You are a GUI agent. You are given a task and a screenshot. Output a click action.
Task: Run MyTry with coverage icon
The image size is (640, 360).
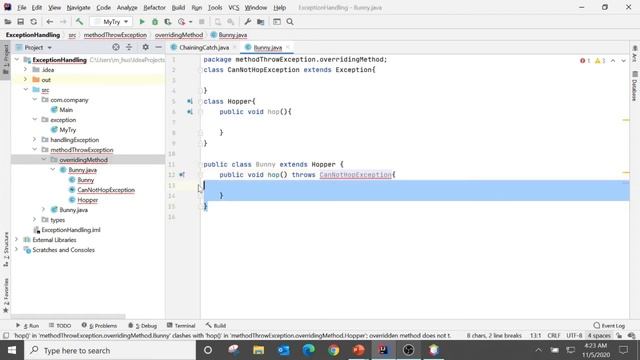coord(168,22)
